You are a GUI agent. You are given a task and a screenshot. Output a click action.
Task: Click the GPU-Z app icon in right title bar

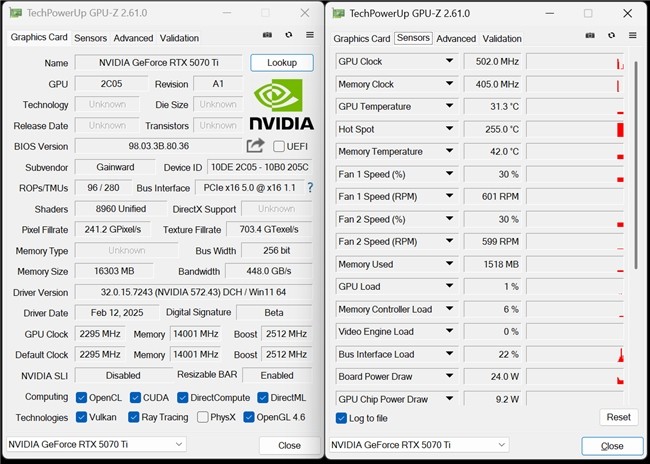click(x=338, y=13)
